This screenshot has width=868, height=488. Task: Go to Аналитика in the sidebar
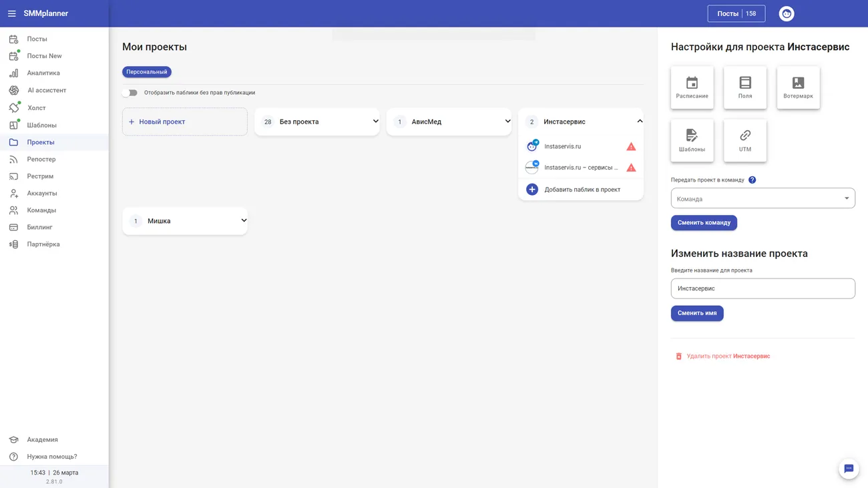pyautogui.click(x=43, y=73)
